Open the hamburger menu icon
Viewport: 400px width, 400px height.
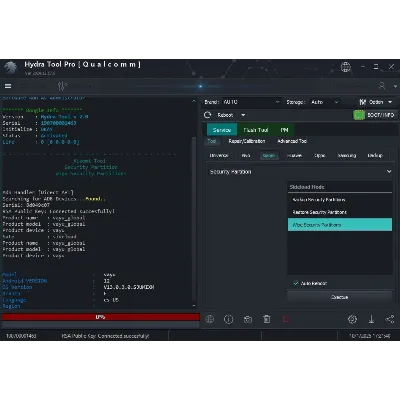click(x=8, y=86)
